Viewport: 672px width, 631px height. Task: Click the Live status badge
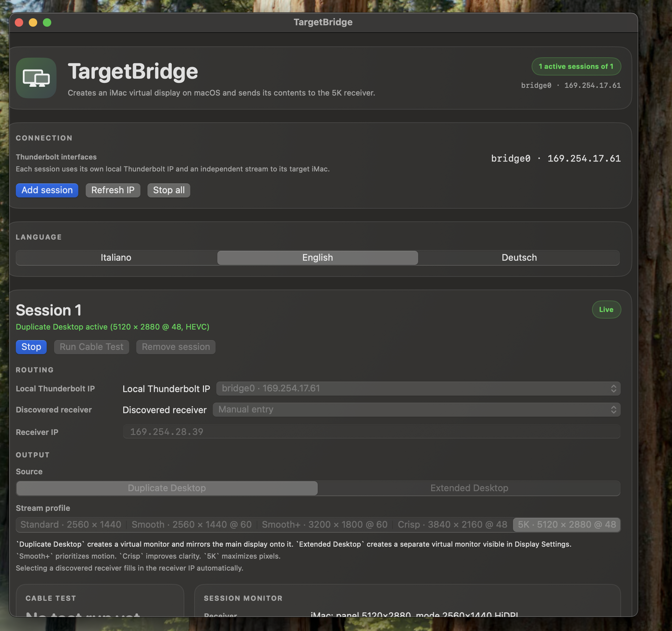pos(606,310)
